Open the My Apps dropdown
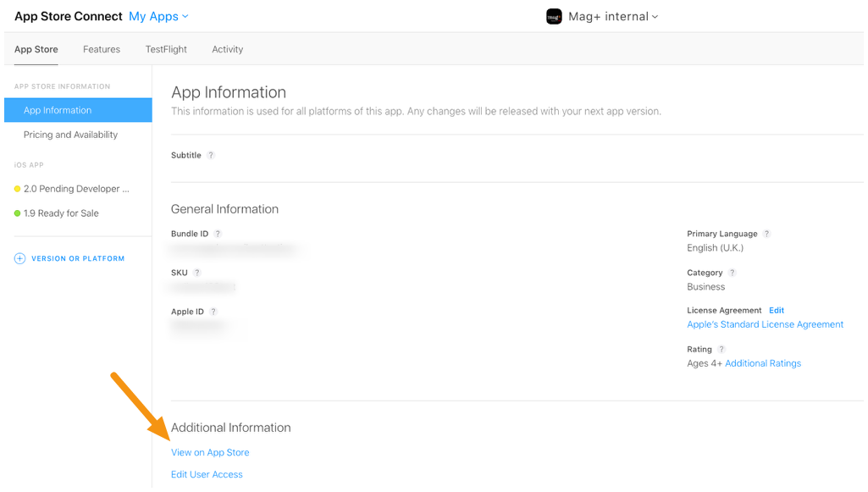Image resolution: width=868 pixels, height=492 pixels. tap(158, 17)
